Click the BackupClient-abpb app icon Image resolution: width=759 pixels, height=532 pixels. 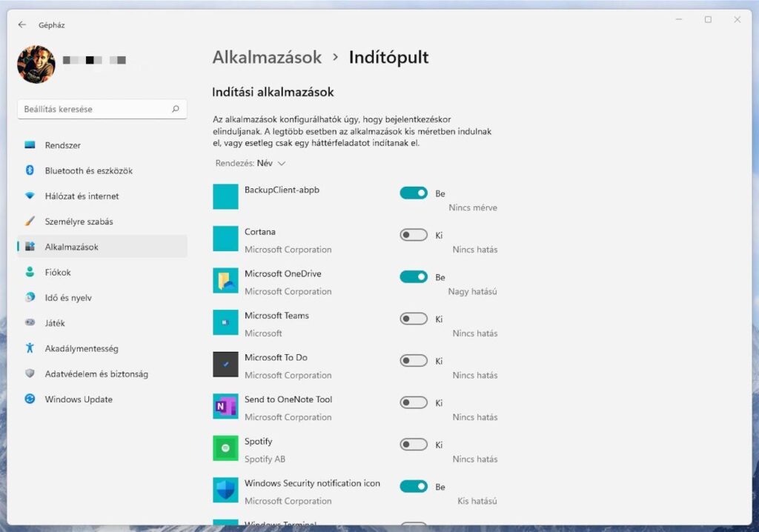[x=225, y=196]
